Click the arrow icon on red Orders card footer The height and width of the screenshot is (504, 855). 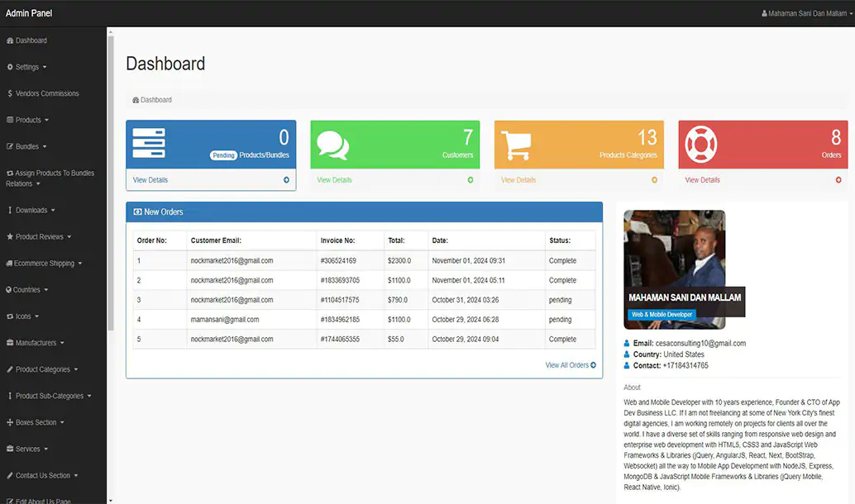[838, 180]
